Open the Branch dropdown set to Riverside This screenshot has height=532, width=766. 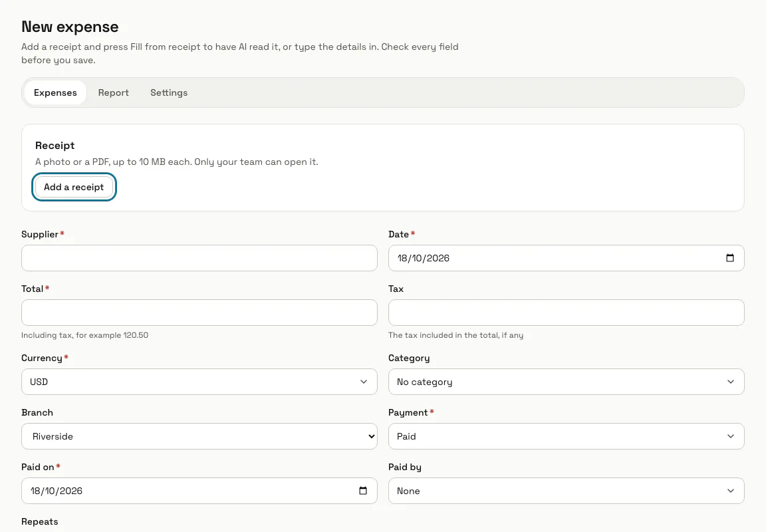[x=199, y=436]
